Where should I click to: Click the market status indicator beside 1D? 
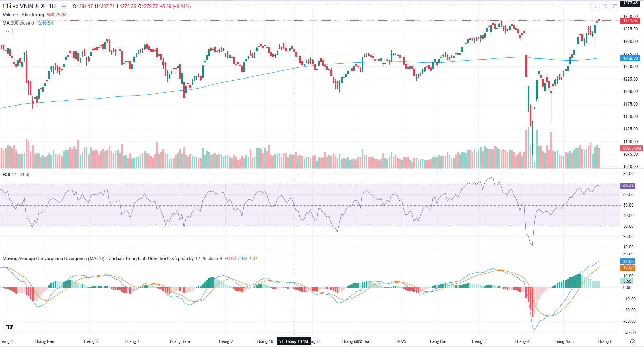64,6
